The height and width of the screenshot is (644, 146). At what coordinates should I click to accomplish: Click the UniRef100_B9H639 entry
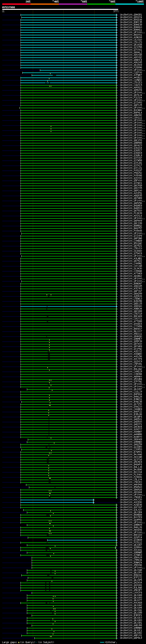click(x=131, y=25)
